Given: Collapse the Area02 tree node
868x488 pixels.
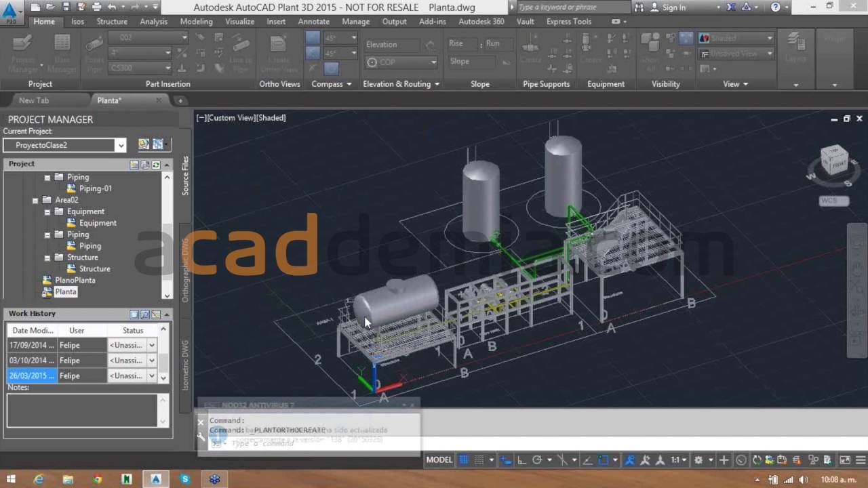Looking at the screenshot, I should click(x=35, y=200).
